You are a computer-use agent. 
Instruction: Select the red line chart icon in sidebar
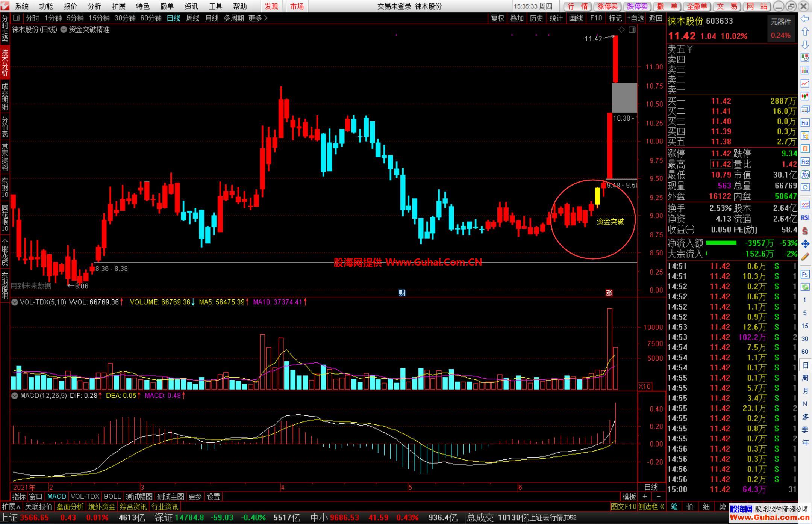[x=805, y=83]
